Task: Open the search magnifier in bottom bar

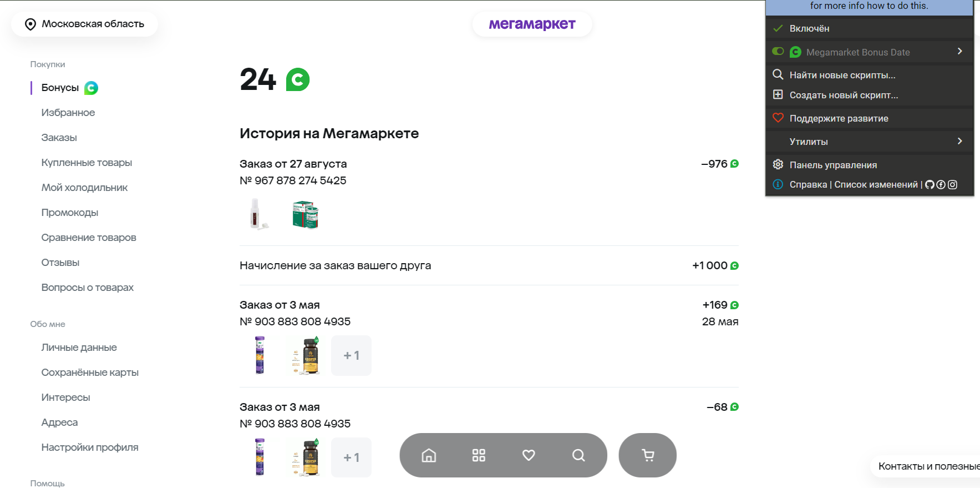Action: tap(578, 455)
